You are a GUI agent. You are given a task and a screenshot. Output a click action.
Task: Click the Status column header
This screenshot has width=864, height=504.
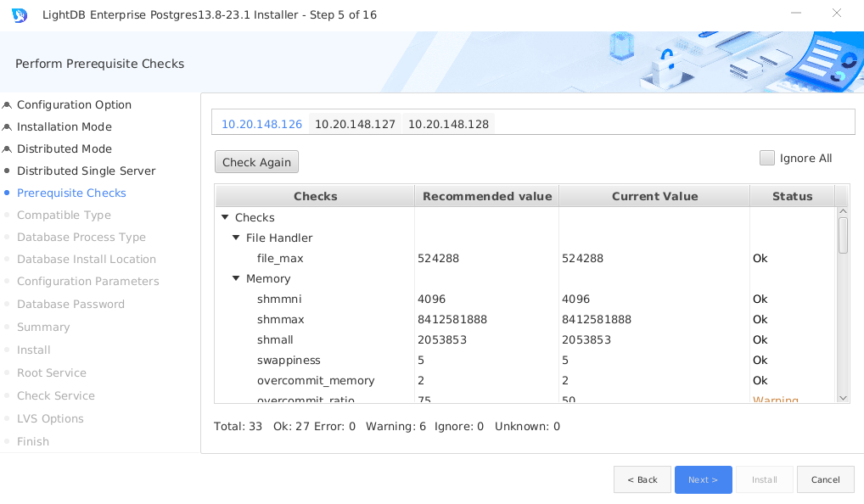793,196
